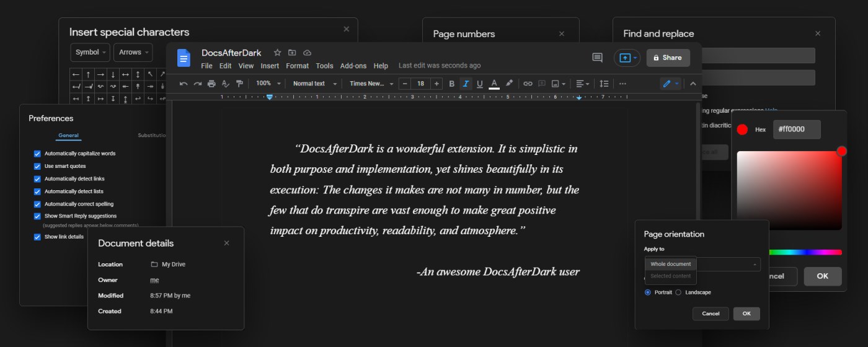Open the Format menu
The width and height of the screenshot is (868, 347).
pyautogui.click(x=298, y=66)
